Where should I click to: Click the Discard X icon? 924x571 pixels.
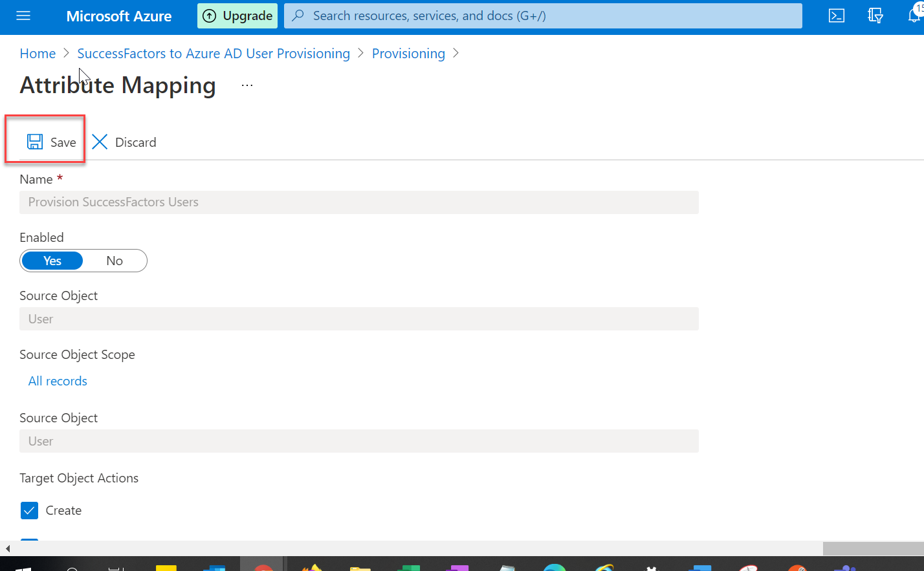pyautogui.click(x=100, y=142)
